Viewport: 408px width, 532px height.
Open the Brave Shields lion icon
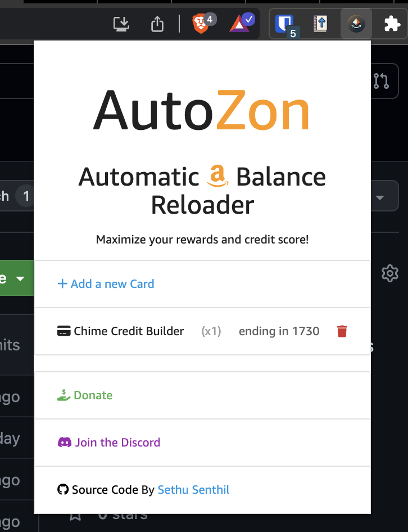pyautogui.click(x=201, y=24)
